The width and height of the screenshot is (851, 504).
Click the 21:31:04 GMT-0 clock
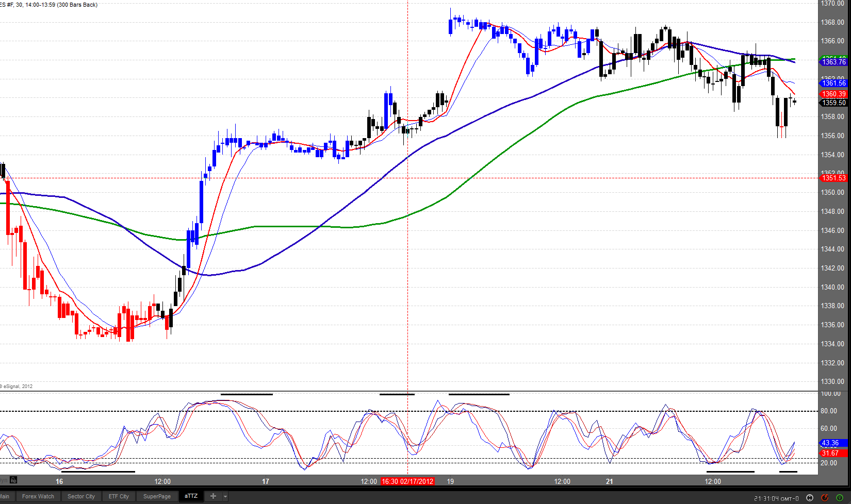click(776, 498)
